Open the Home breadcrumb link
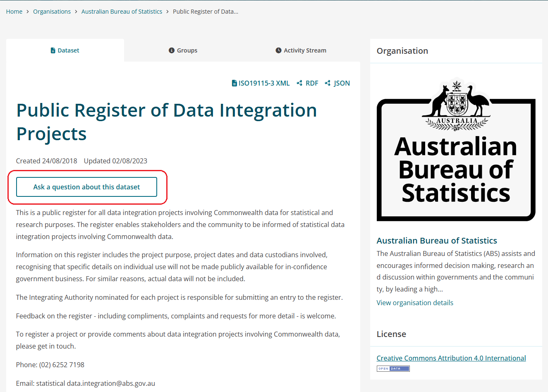The image size is (548, 392). tap(14, 12)
